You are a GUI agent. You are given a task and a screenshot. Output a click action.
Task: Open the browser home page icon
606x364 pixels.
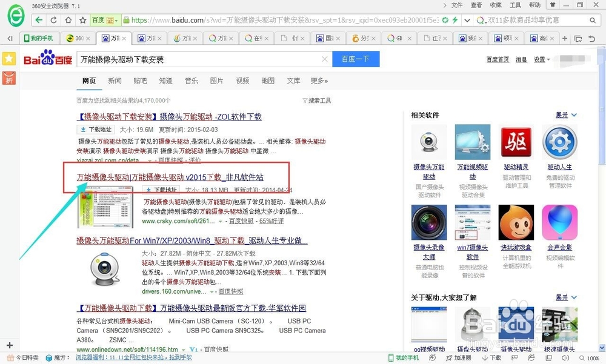pyautogui.click(x=68, y=20)
